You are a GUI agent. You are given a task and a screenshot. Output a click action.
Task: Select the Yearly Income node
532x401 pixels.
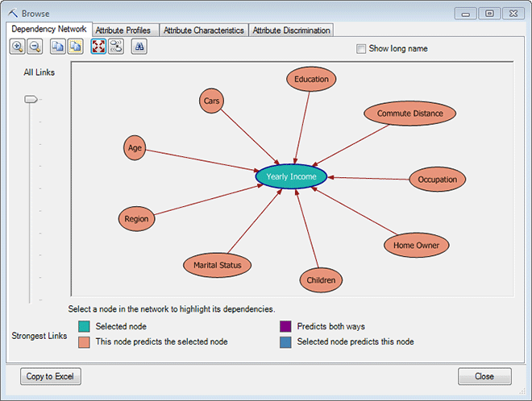(x=291, y=176)
